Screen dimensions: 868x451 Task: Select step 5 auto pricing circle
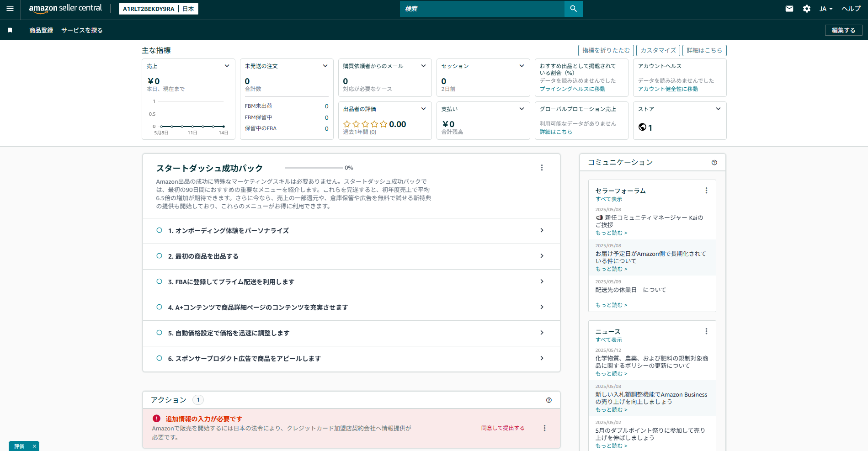click(159, 333)
